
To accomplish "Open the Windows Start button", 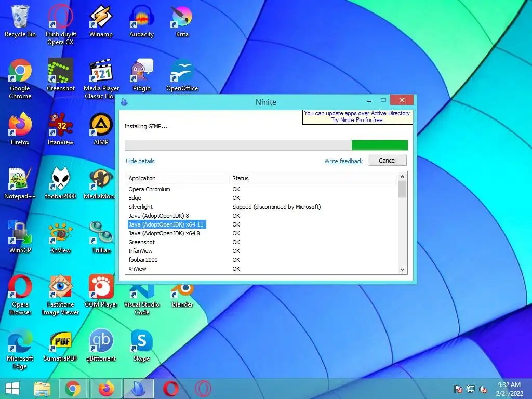I will click(x=12, y=389).
